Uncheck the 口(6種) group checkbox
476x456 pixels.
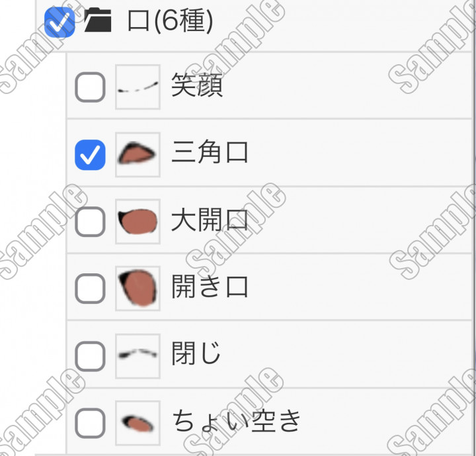59,22
